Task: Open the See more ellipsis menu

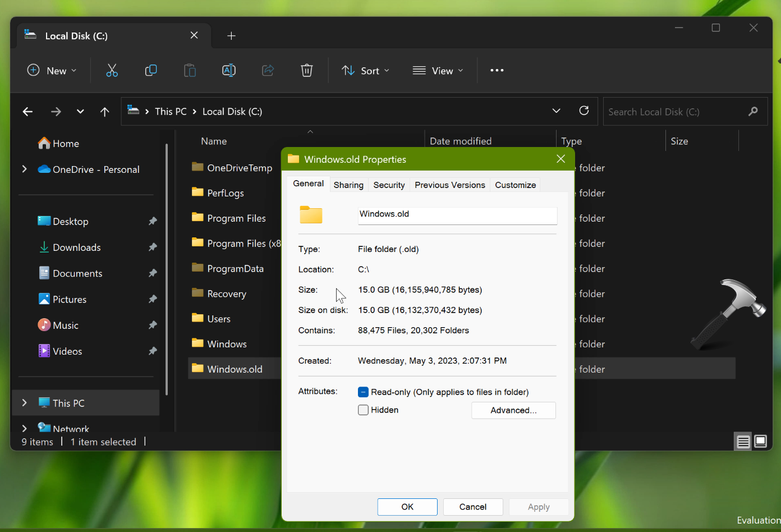Action: point(497,70)
